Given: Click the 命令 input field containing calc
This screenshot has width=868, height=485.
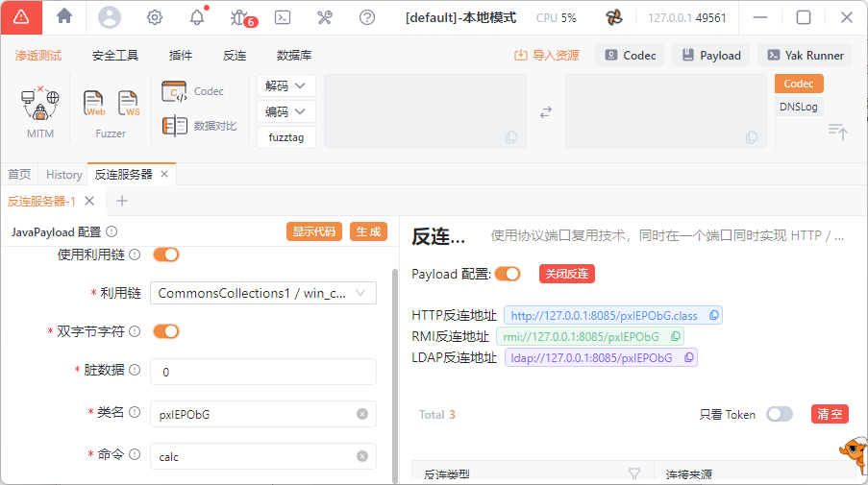Looking at the screenshot, I should click(x=255, y=456).
